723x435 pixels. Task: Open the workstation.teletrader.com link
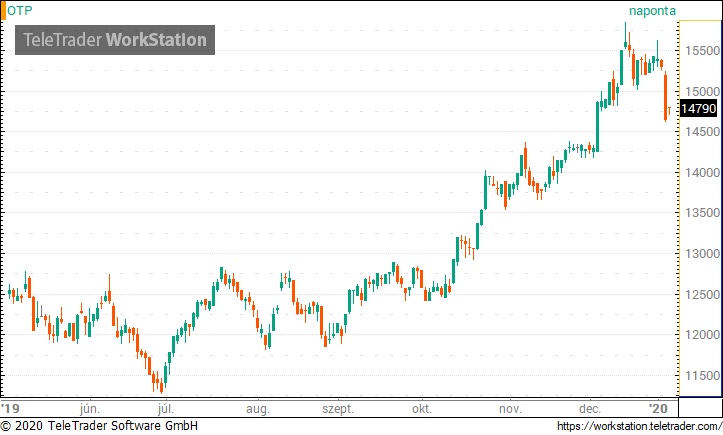coord(640,426)
